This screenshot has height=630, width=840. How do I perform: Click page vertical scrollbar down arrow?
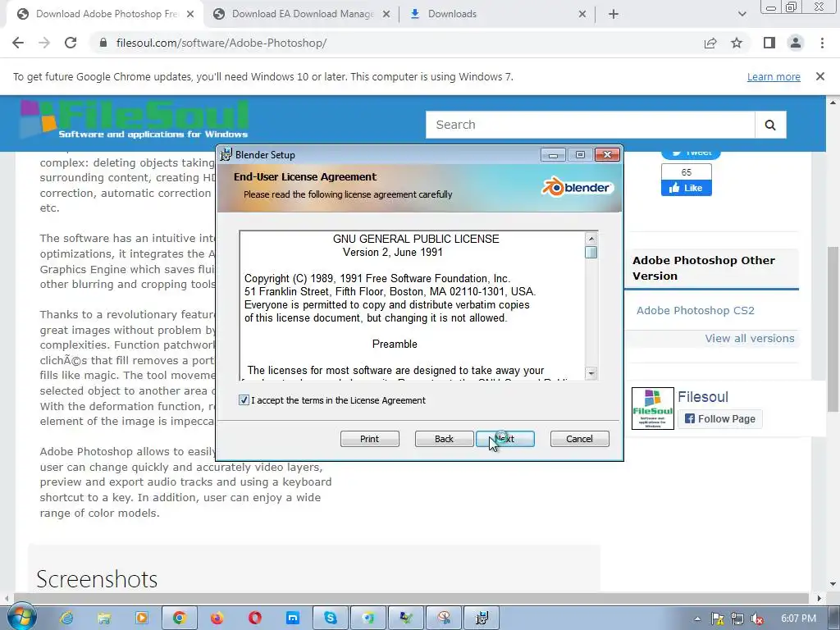click(x=833, y=583)
